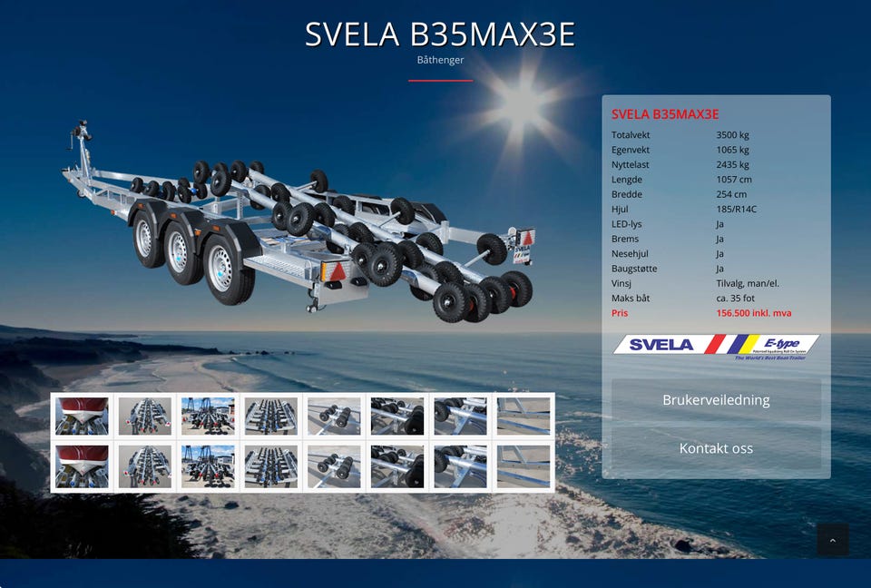
Task: Click the page heading SVELA B35MAX3E
Action: point(440,34)
